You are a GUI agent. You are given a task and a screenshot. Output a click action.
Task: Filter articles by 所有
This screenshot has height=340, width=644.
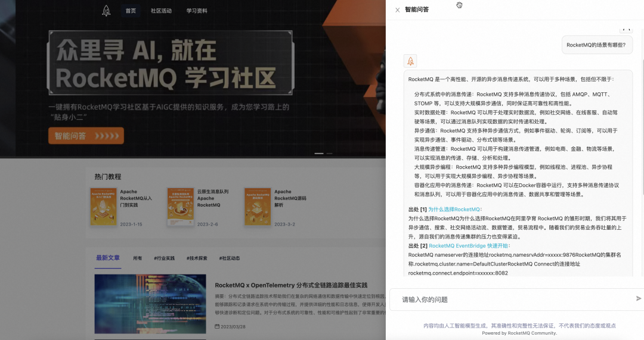pyautogui.click(x=138, y=258)
